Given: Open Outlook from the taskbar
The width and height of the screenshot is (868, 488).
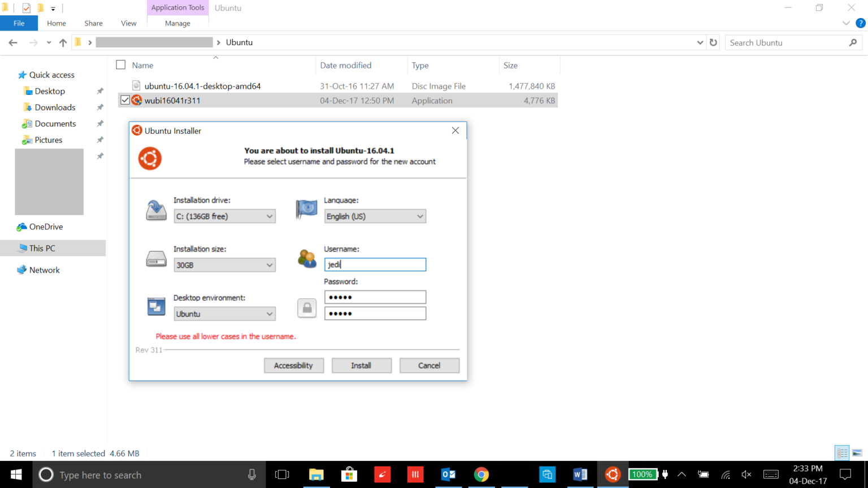Looking at the screenshot, I should (449, 474).
